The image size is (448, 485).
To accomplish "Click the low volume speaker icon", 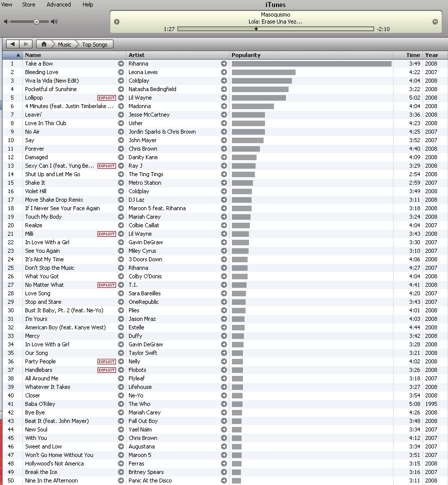I will click(x=6, y=22).
